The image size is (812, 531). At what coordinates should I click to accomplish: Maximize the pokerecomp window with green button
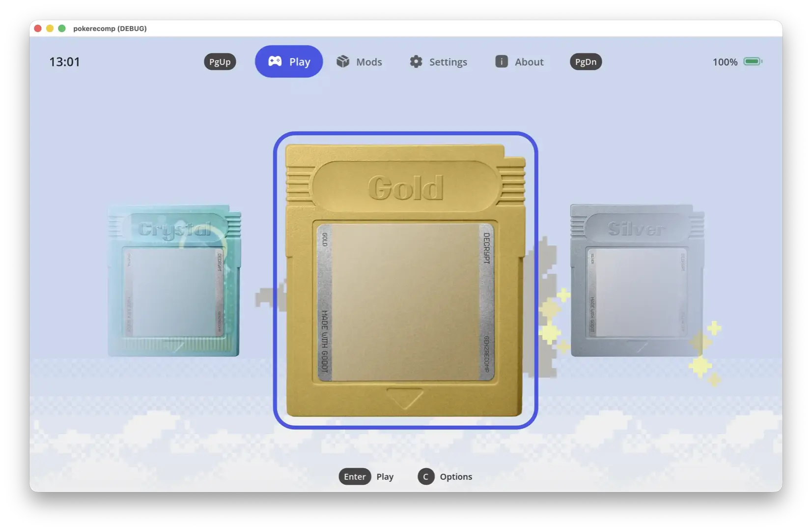click(x=62, y=29)
